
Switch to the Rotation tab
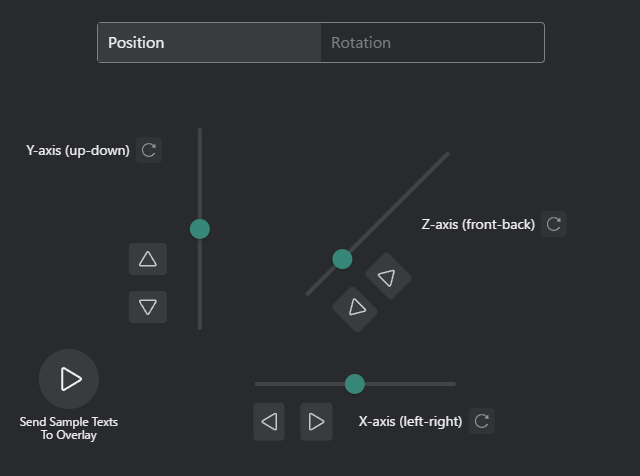tap(432, 43)
